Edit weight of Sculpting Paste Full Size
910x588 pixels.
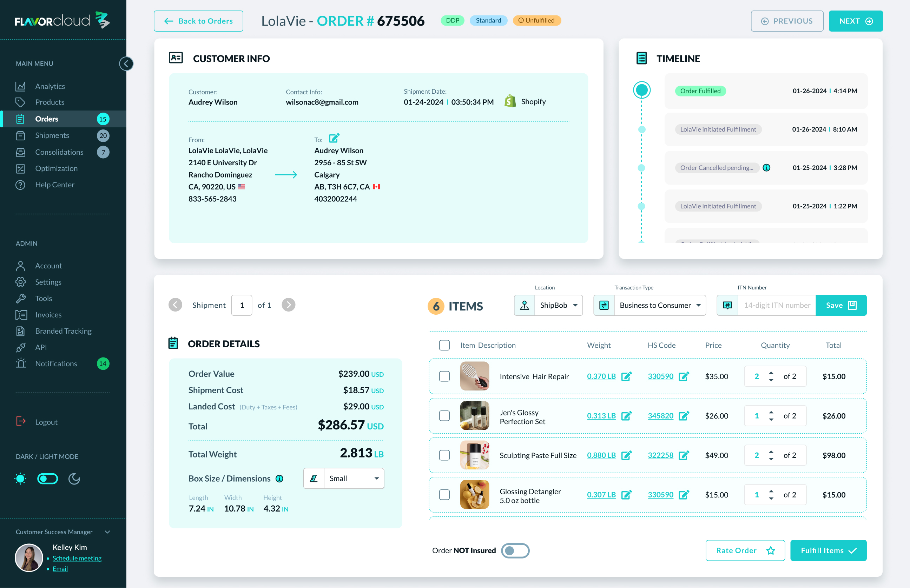point(626,455)
